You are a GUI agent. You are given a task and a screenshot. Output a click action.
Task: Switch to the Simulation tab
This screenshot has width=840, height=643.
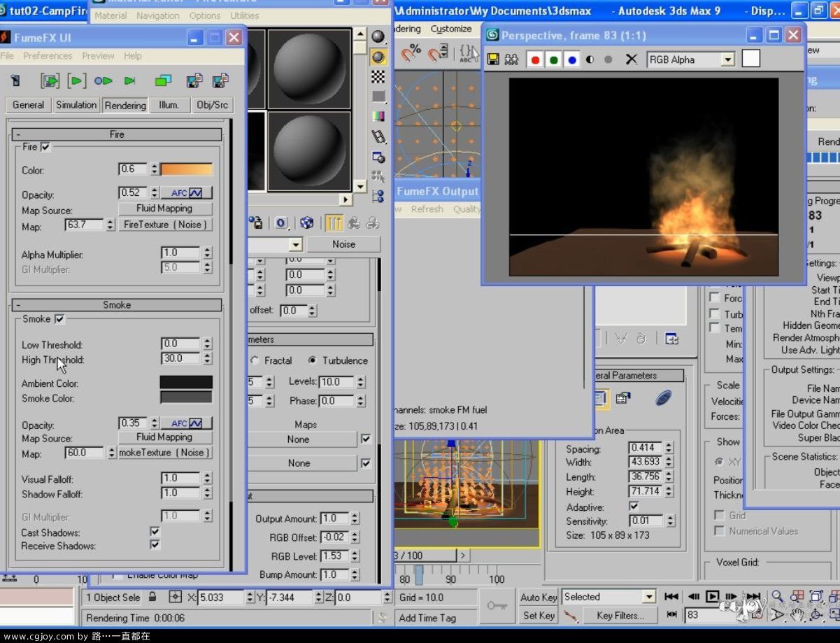(76, 105)
